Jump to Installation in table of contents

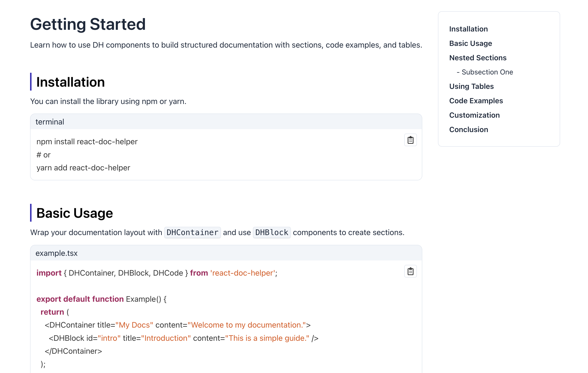click(468, 29)
